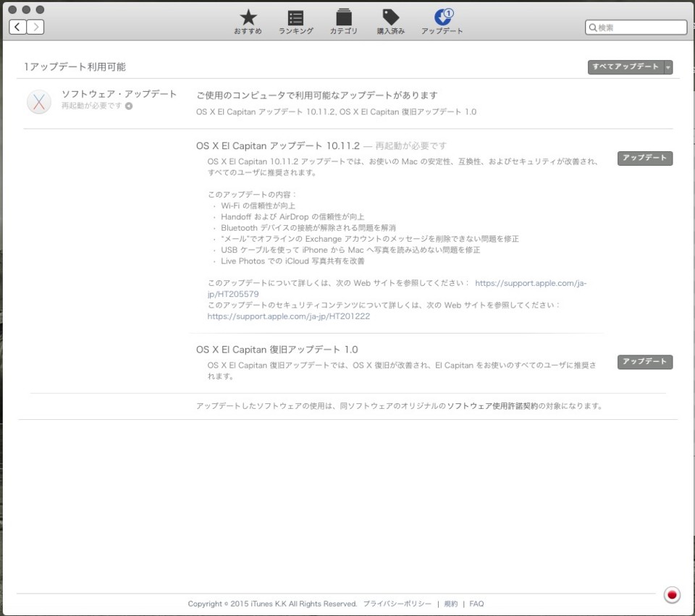The image size is (695, 616).
Task: Go back with the left arrow button
Action: tap(17, 28)
